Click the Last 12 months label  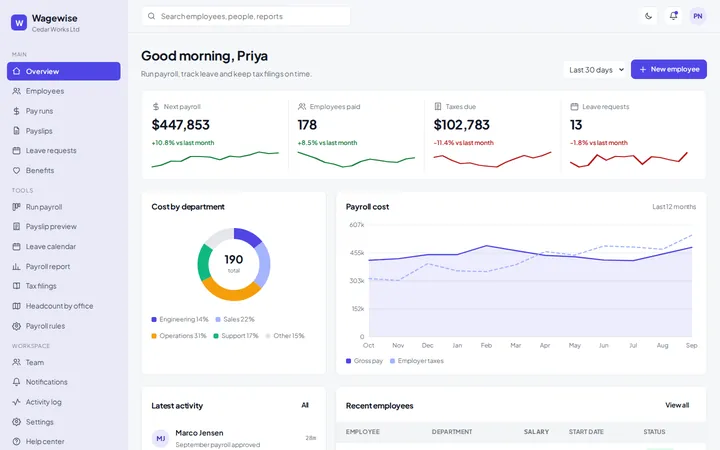coord(674,207)
